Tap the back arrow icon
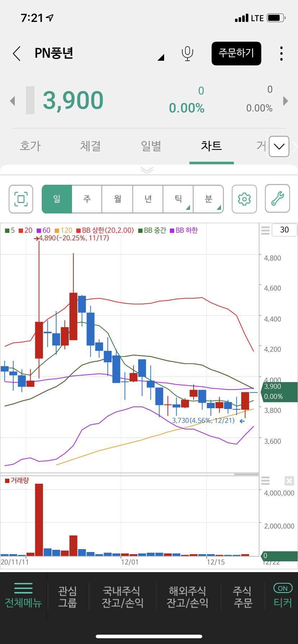Screen dimensions: 298x644 pyautogui.click(x=17, y=54)
